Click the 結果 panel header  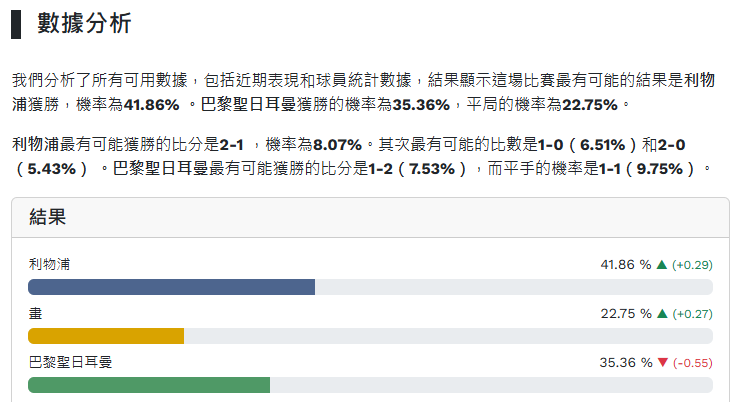pyautogui.click(x=48, y=217)
